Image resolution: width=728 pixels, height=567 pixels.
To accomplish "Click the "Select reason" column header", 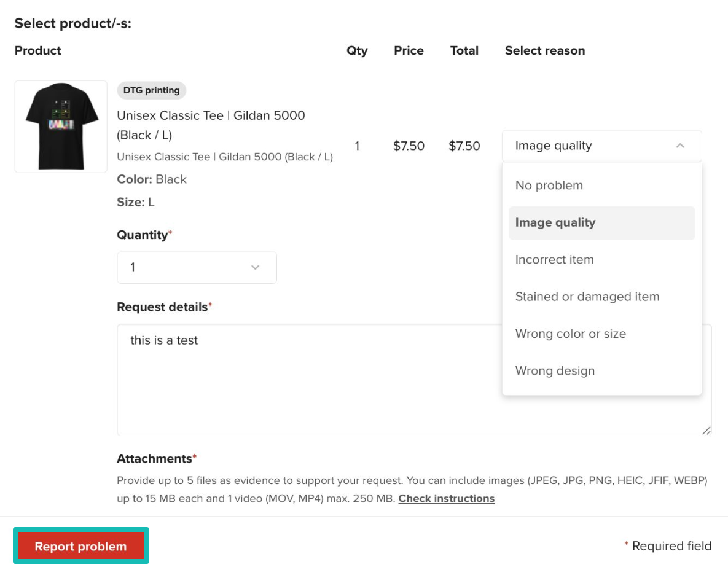I will coord(544,51).
